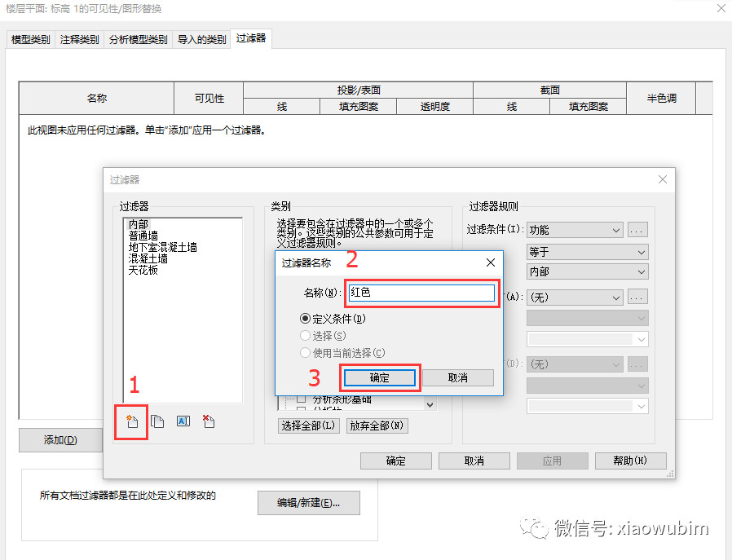Select the 过滤器 tab
732x560 pixels.
251,38
